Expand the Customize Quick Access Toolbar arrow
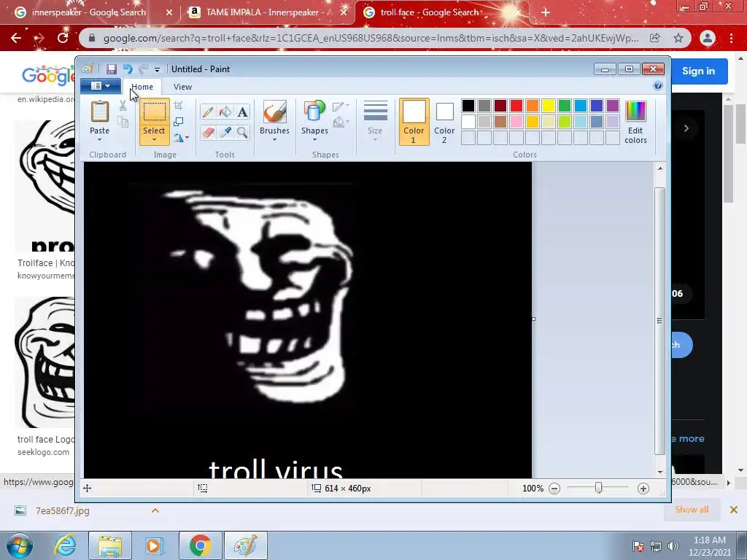 [x=158, y=69]
